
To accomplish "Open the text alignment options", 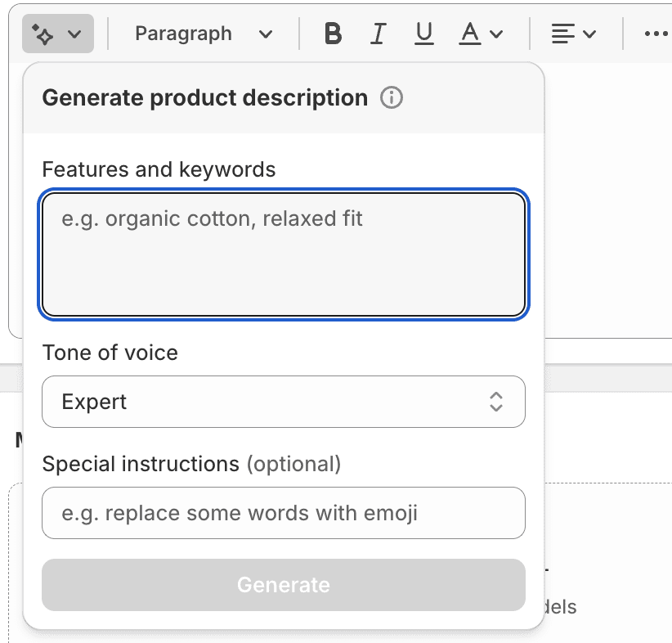I will click(x=573, y=34).
